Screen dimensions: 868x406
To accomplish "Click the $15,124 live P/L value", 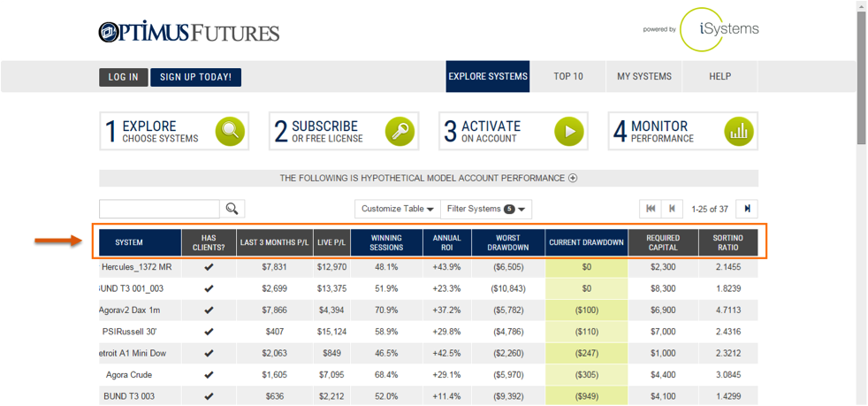I will (332, 332).
